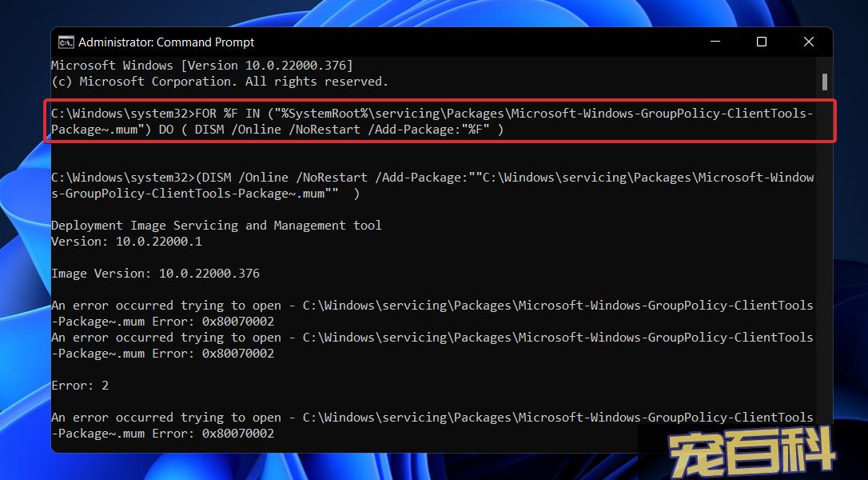Click the Command Prompt icon in title bar
Image resolution: width=868 pixels, height=480 pixels.
click(66, 42)
